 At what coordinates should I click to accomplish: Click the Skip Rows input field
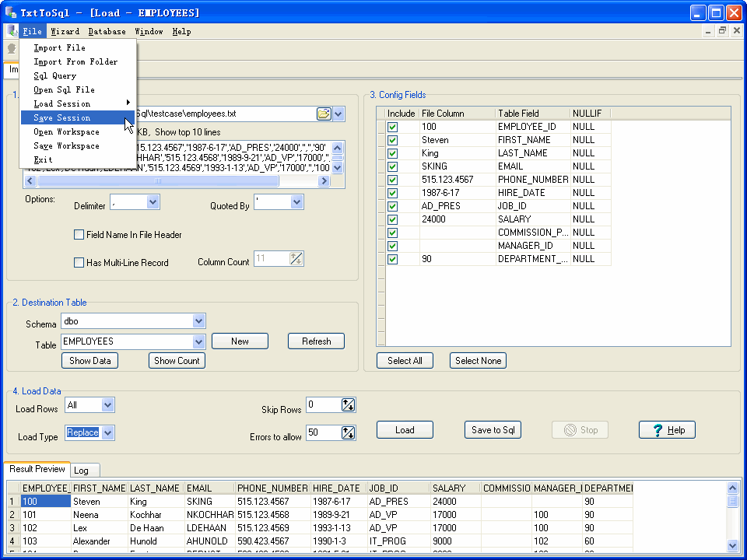pos(324,405)
